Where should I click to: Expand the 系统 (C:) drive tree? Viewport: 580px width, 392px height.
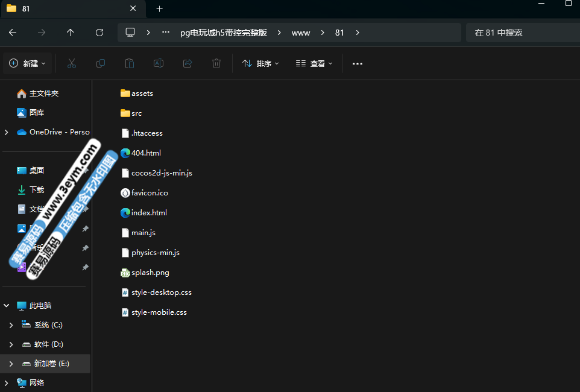11,325
